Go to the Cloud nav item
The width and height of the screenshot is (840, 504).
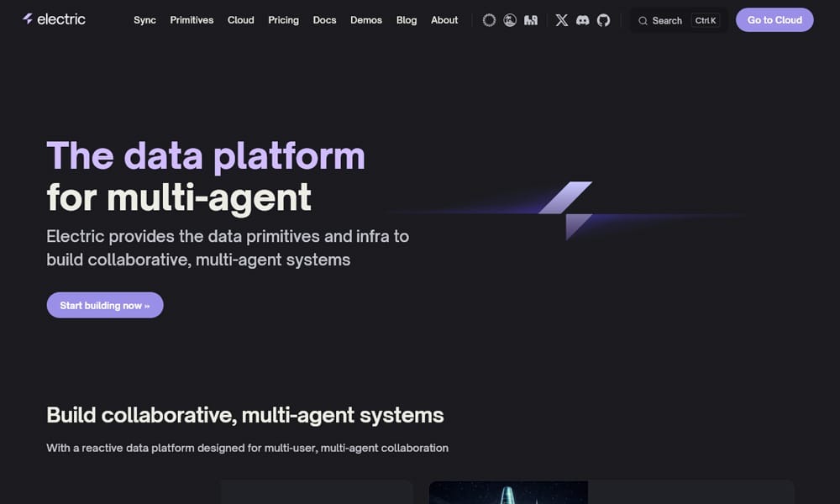[240, 20]
